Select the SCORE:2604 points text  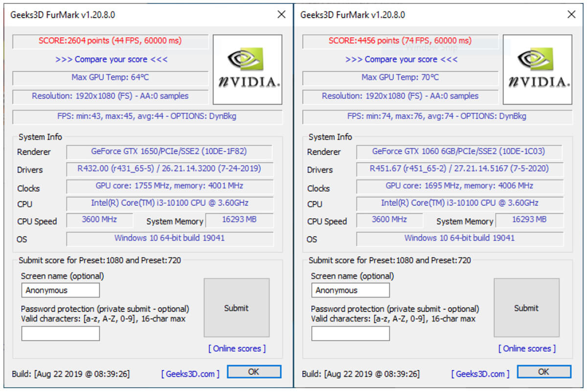(x=110, y=41)
